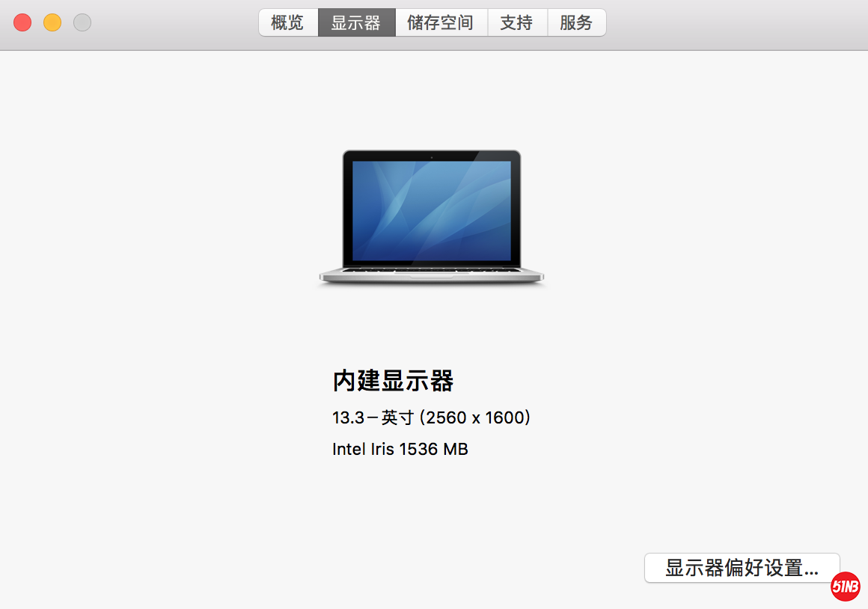Click the 内建显示器 heading

pyautogui.click(x=393, y=381)
